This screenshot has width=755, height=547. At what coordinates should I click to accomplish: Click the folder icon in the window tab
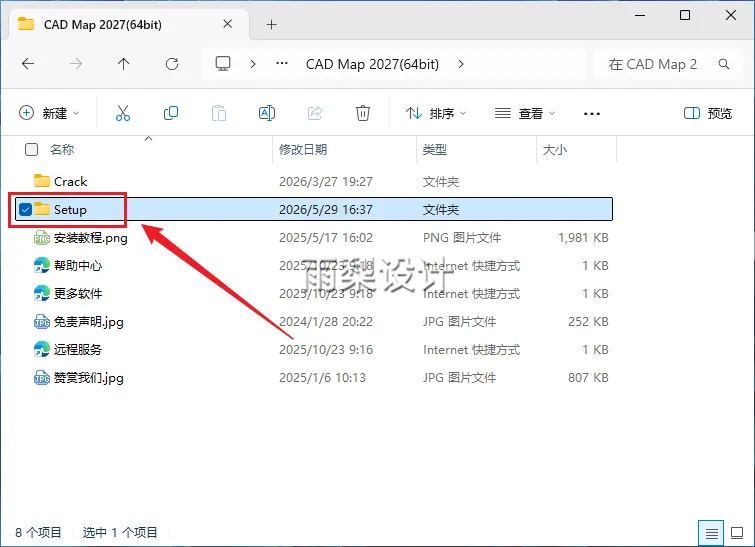(26, 24)
